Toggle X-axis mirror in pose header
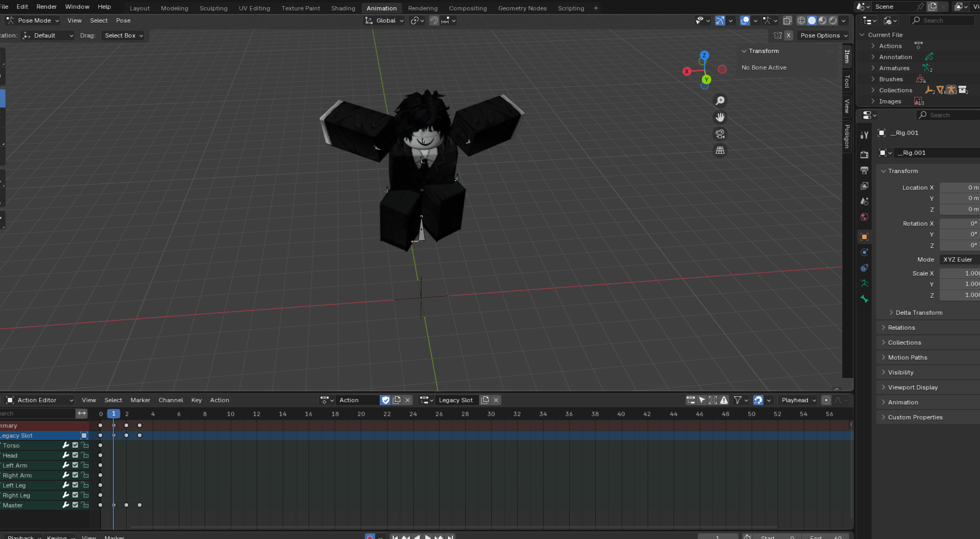This screenshot has height=539, width=980. click(788, 35)
